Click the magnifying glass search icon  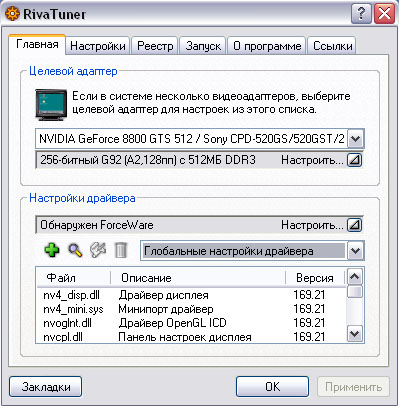tap(75, 250)
